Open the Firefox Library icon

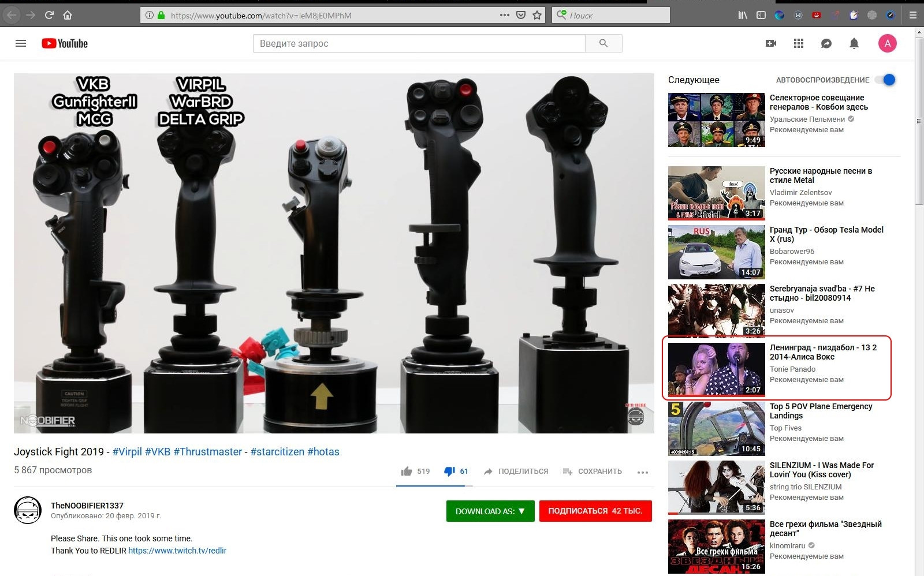click(743, 15)
